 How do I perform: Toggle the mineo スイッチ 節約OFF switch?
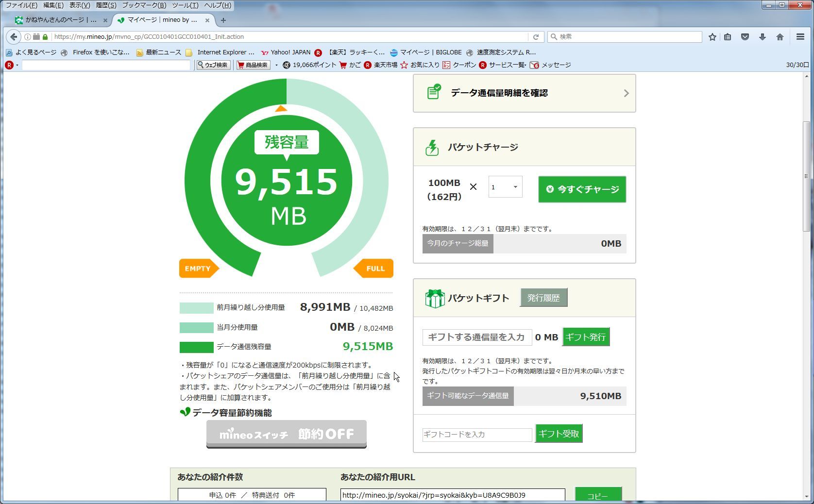(286, 434)
